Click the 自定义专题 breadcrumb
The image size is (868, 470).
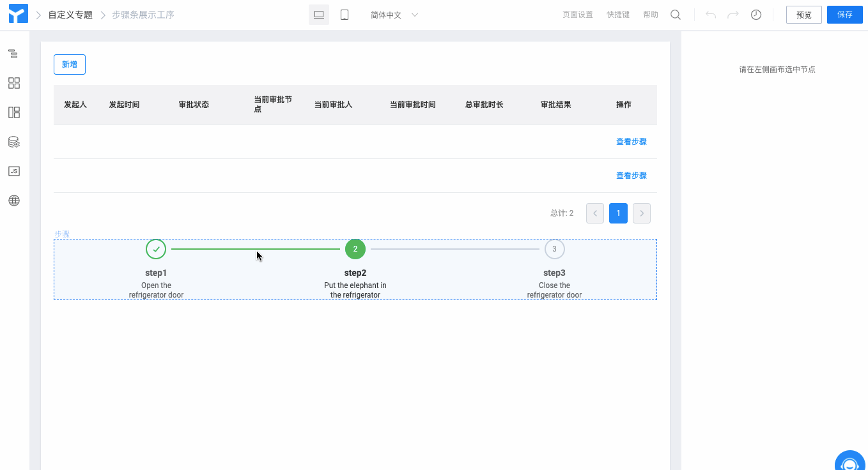pyautogui.click(x=70, y=15)
